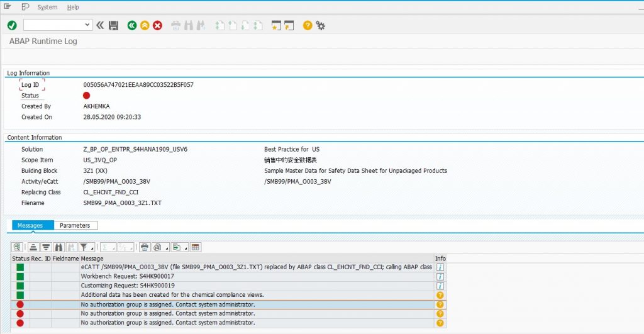The image size is (644, 334).
Task: Click the green Enter checkmark icon
Action: 12,25
